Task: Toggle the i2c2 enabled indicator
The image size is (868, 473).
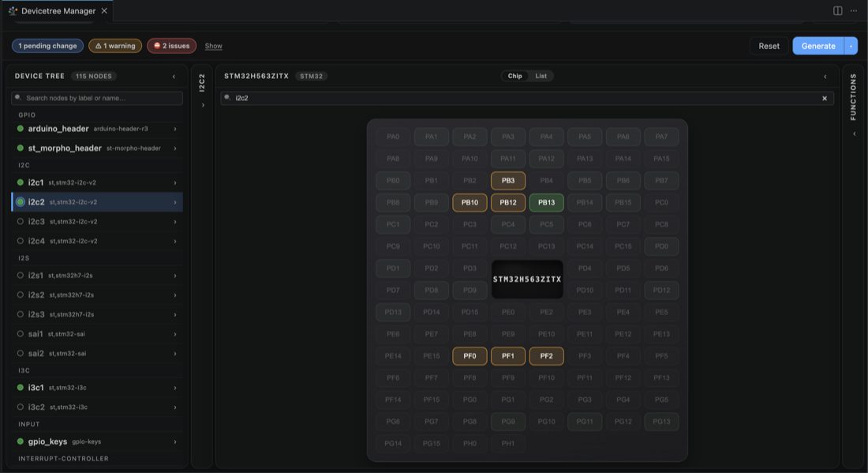Action: [21, 201]
